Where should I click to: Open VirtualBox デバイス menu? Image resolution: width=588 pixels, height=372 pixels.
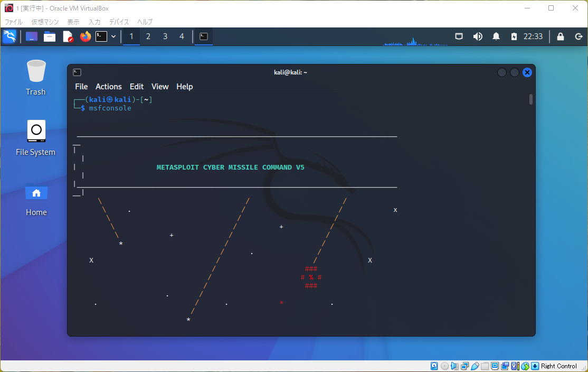119,22
